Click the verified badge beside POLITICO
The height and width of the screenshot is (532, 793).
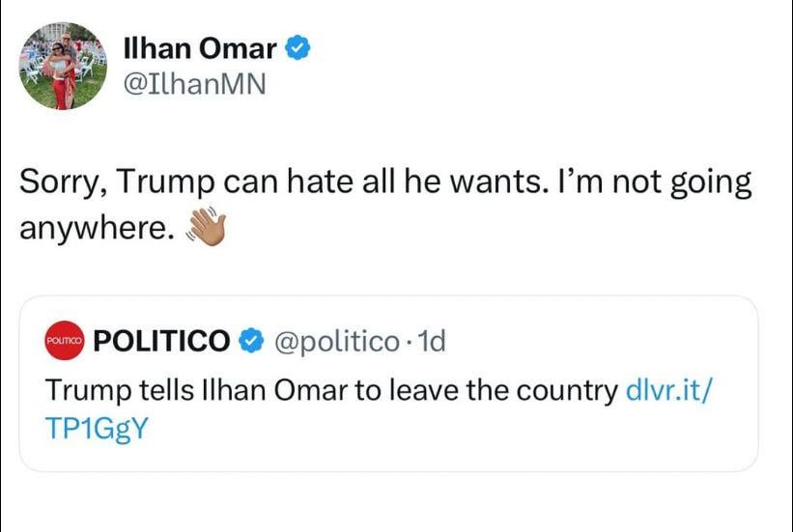pyautogui.click(x=251, y=341)
